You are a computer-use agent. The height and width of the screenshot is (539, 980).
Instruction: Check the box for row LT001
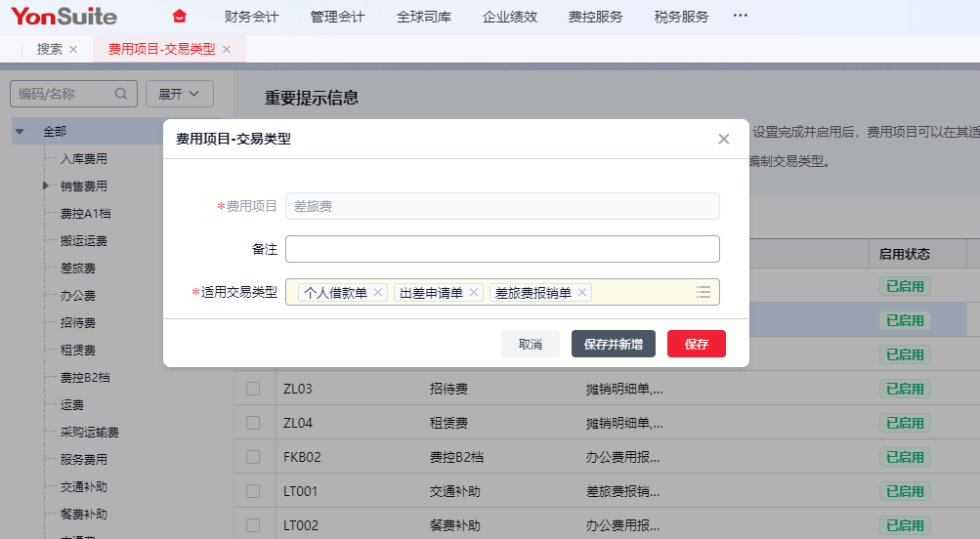coord(253,491)
